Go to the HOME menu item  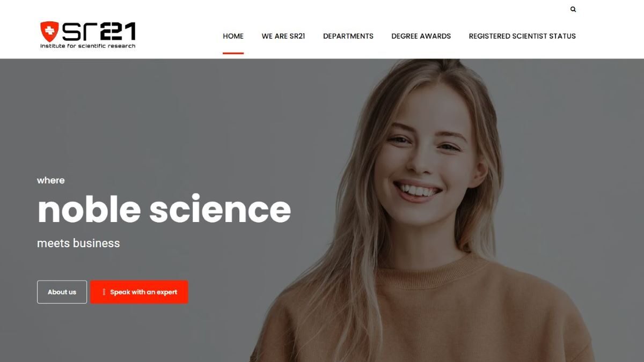[233, 36]
